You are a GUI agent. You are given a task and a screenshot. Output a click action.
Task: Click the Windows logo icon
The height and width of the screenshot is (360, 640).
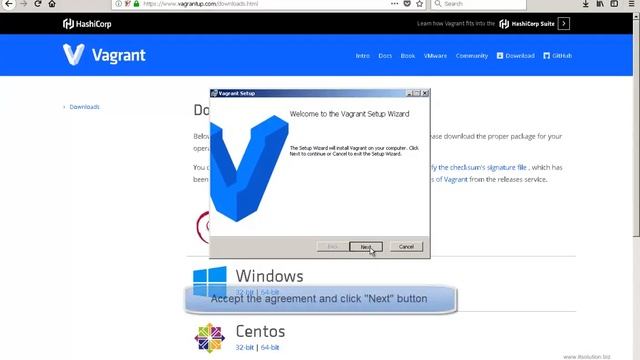209,281
